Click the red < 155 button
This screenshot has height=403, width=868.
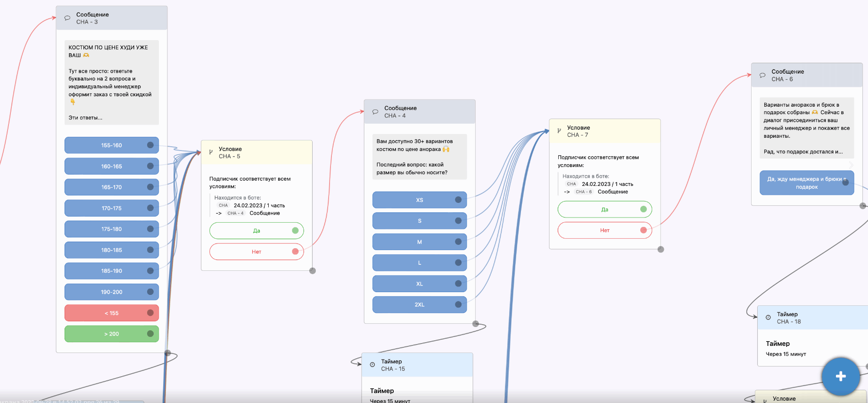tap(112, 313)
